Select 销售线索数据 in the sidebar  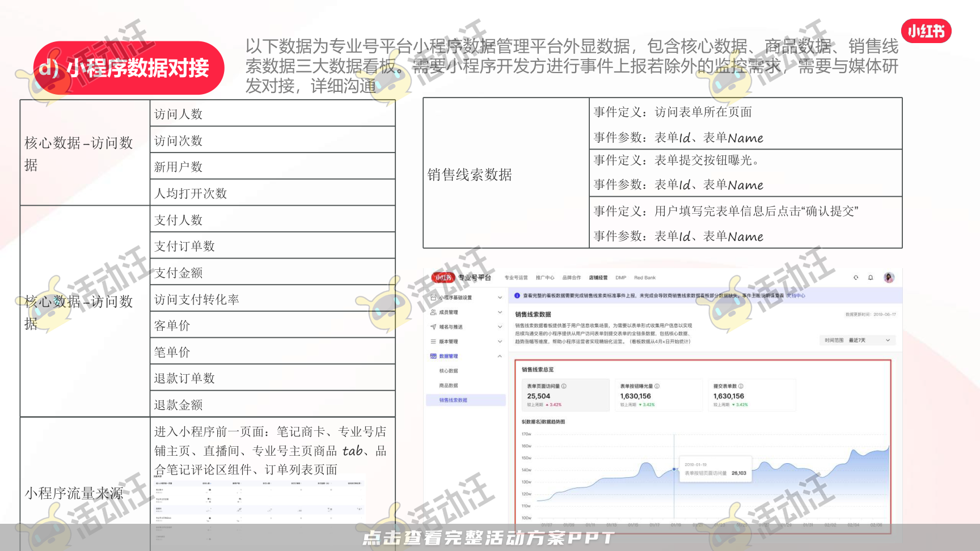coord(466,400)
